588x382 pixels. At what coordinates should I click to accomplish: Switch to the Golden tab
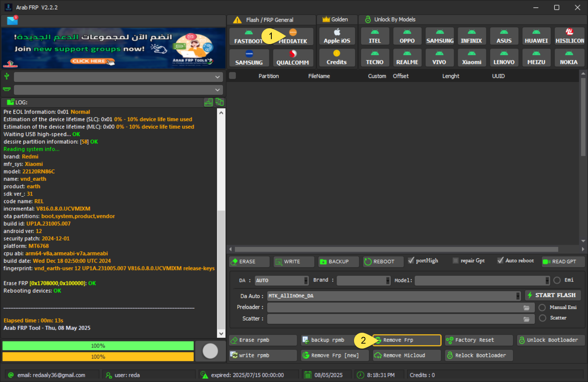point(336,19)
